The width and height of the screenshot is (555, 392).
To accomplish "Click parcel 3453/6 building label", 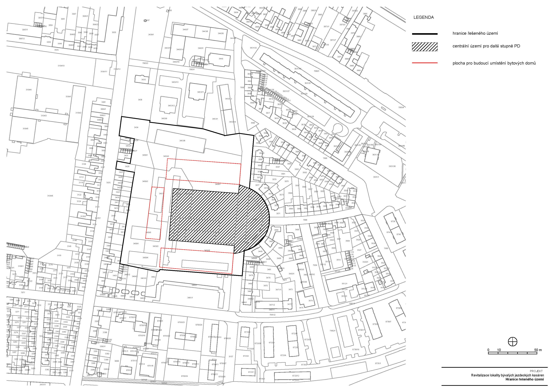I will coord(182,141).
